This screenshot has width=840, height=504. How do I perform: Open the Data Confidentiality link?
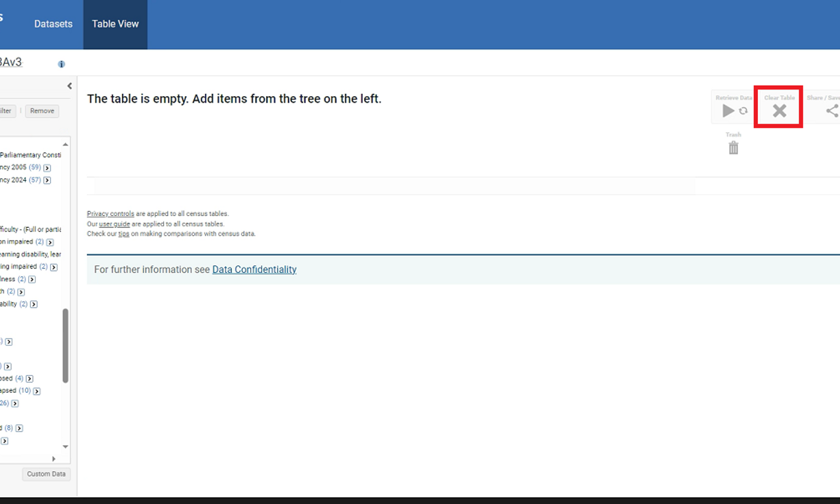coord(254,270)
